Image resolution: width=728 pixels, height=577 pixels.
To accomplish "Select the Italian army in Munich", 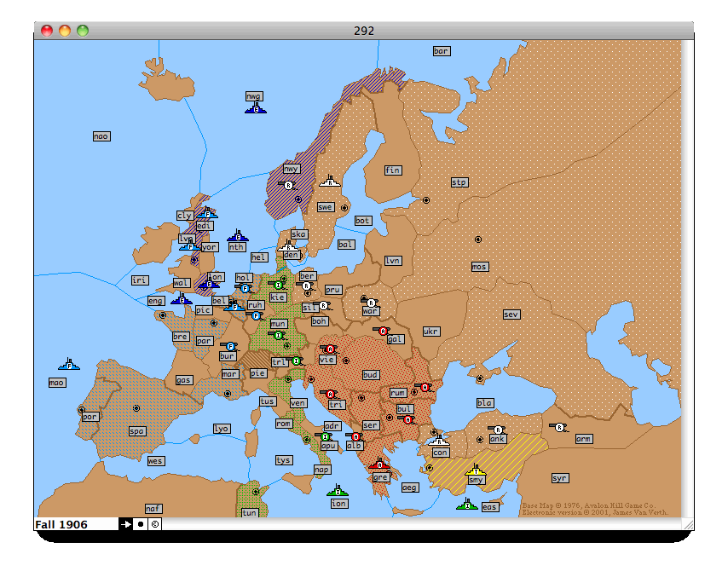I will (x=278, y=335).
